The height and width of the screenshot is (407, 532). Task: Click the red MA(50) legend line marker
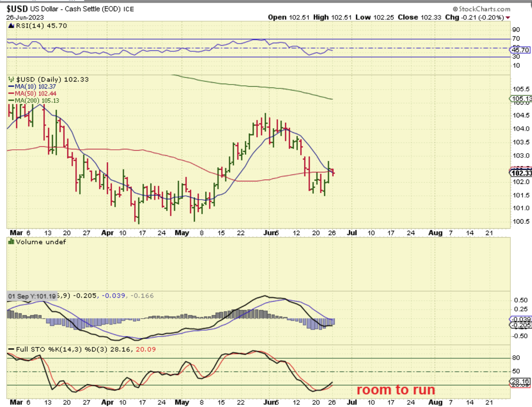click(12, 93)
